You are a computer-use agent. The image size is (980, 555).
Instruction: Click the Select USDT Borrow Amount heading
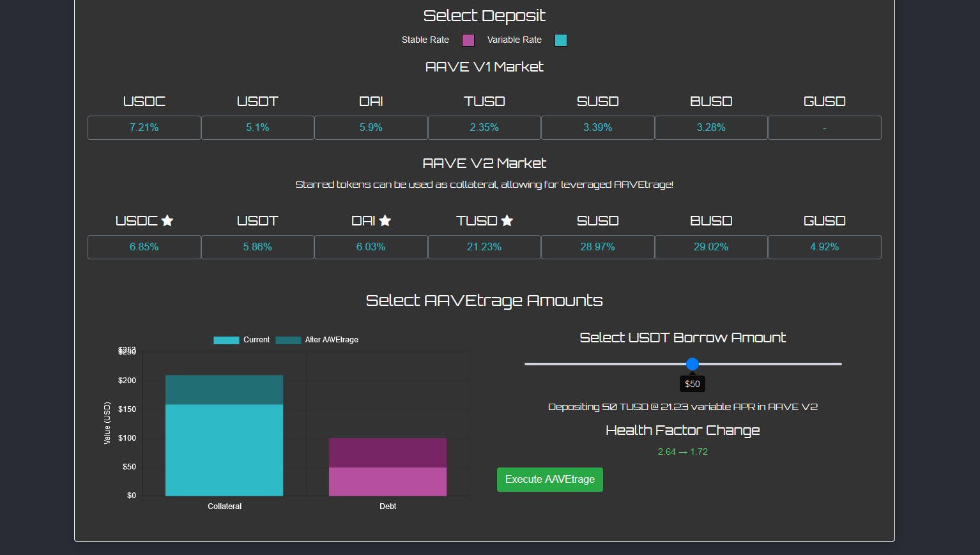pyautogui.click(x=683, y=338)
